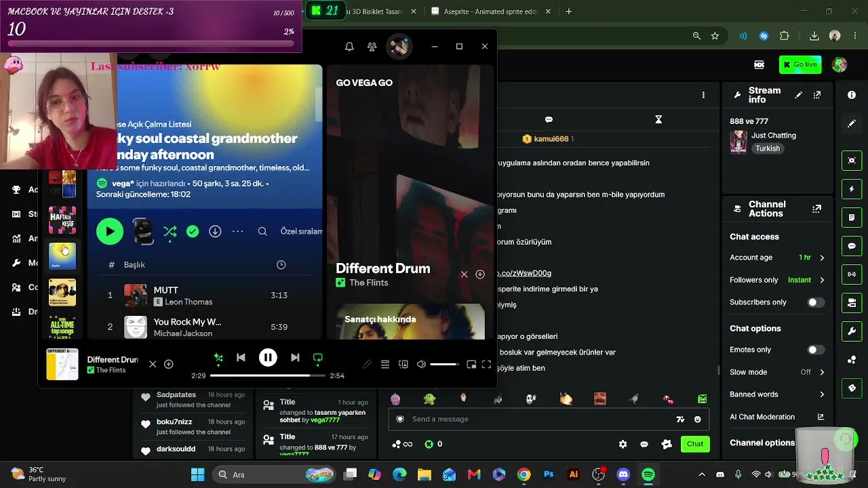868x488 pixels.
Task: Open AI Chat Moderation external link
Action: click(821, 417)
